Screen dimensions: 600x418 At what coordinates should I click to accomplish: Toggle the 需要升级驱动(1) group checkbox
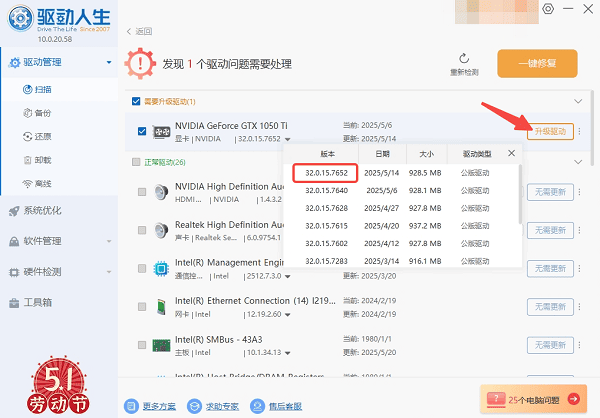click(x=136, y=101)
